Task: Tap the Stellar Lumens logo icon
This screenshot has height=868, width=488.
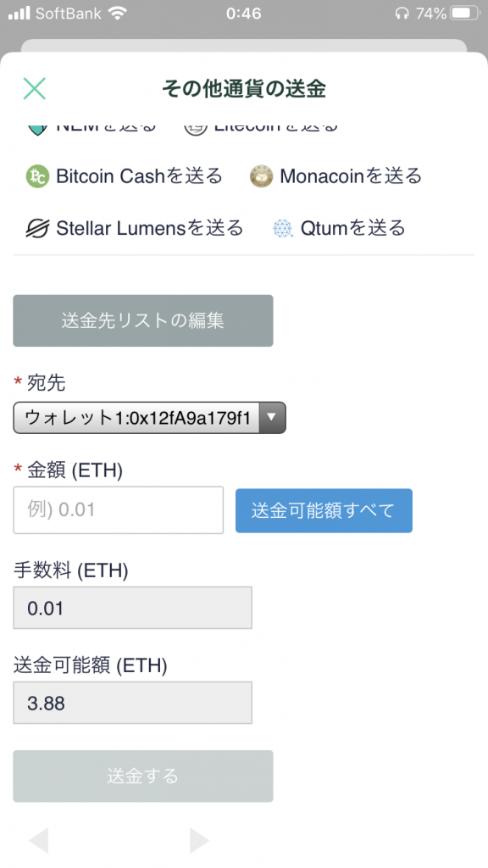Action: tap(37, 228)
